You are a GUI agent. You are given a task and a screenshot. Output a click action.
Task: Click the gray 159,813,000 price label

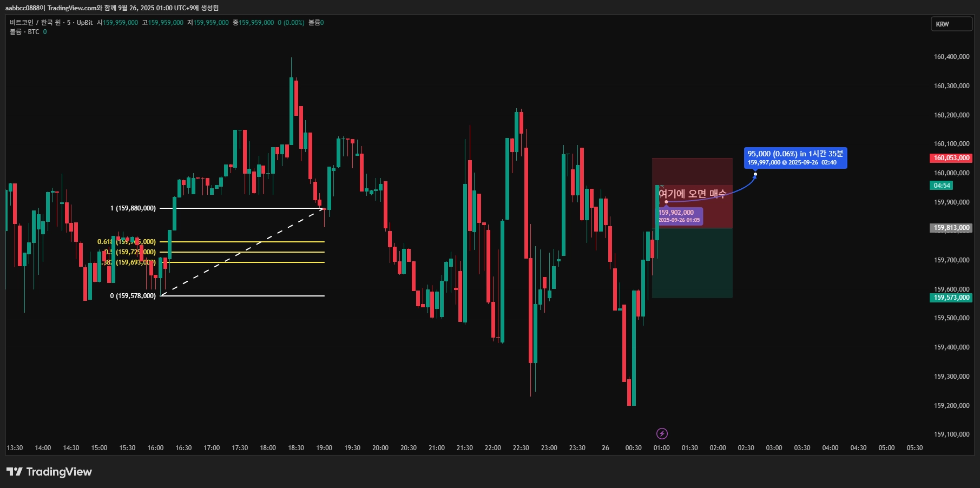coord(951,228)
